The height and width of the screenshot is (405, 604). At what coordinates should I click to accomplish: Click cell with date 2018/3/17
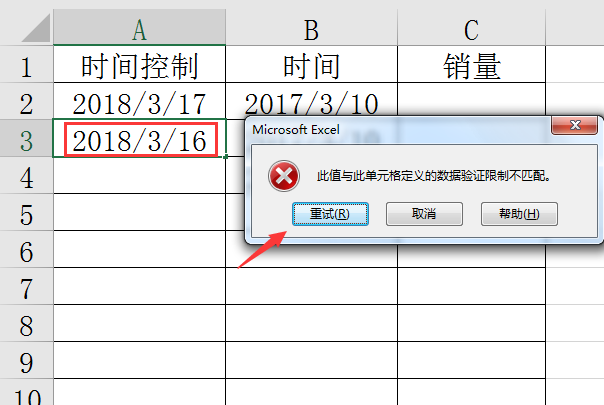(139, 101)
